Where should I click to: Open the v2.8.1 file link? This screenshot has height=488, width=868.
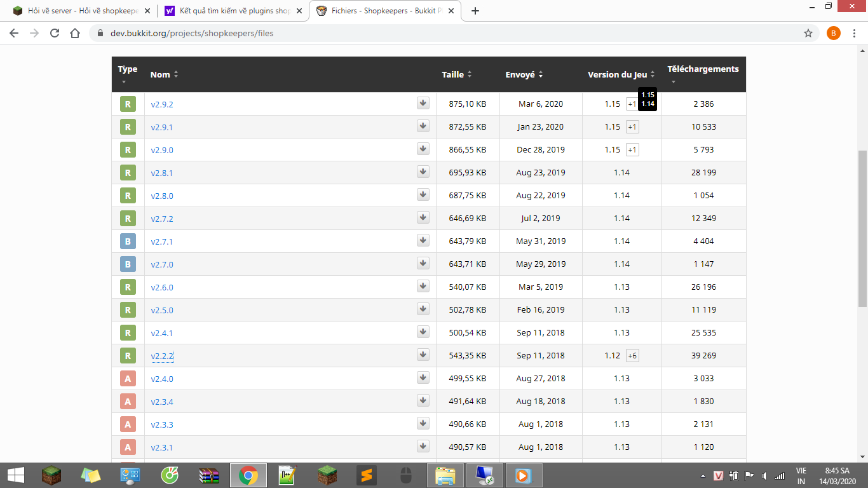[x=162, y=173]
